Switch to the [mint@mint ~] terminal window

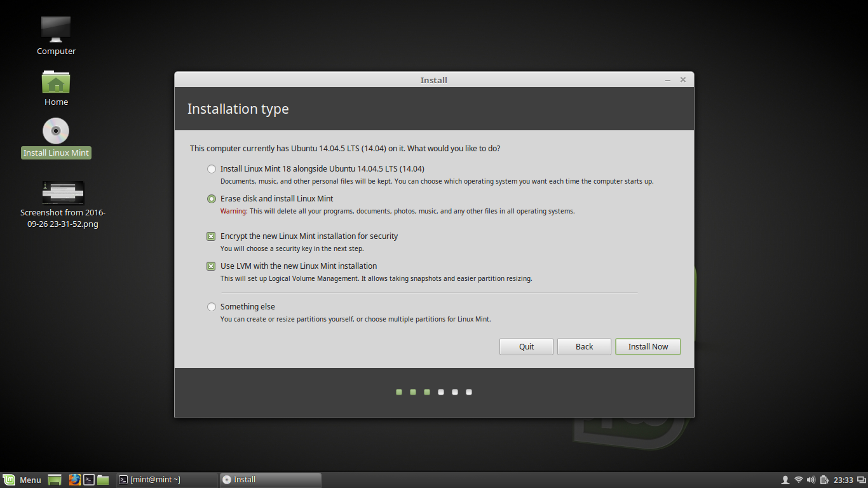pos(166,480)
